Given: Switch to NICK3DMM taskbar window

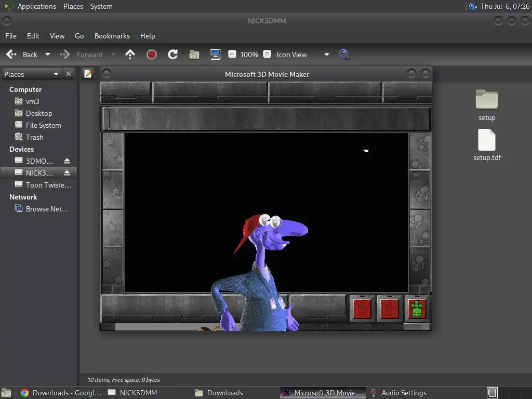Looking at the screenshot, I should [132, 393].
